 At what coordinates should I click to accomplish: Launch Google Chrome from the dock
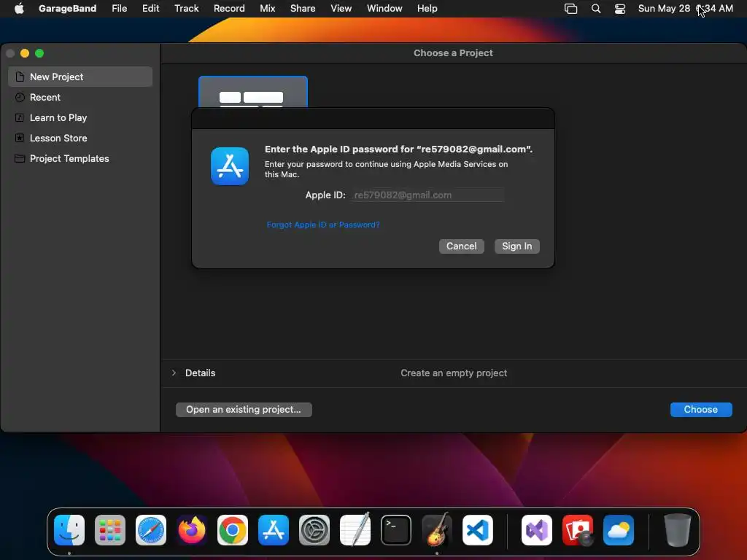(x=233, y=530)
